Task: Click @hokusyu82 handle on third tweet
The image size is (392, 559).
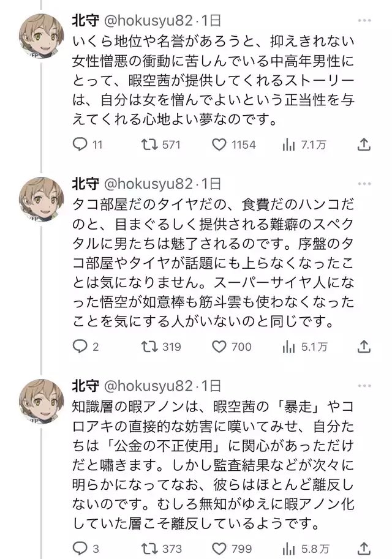Action: click(x=148, y=386)
